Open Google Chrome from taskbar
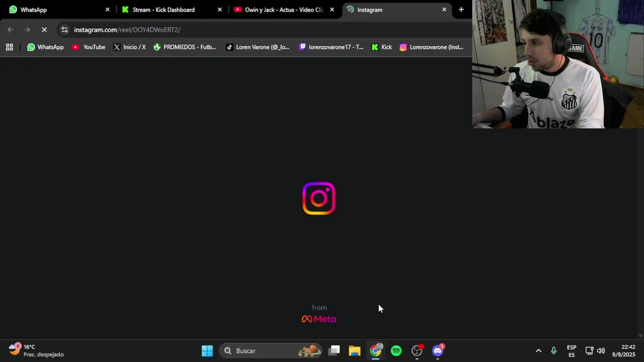This screenshot has width=644, height=362. point(376,350)
